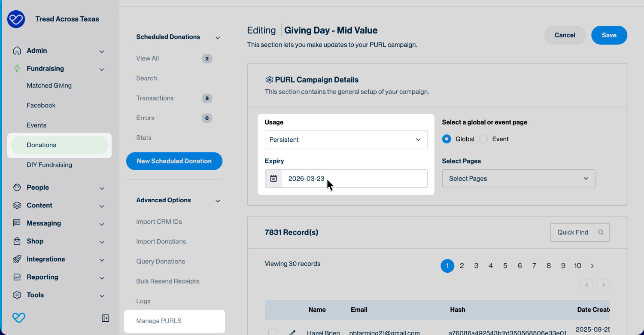Screen dimensions: 644x335
Task: Click the magnifier icon in Quick Find
Action: tap(601, 232)
